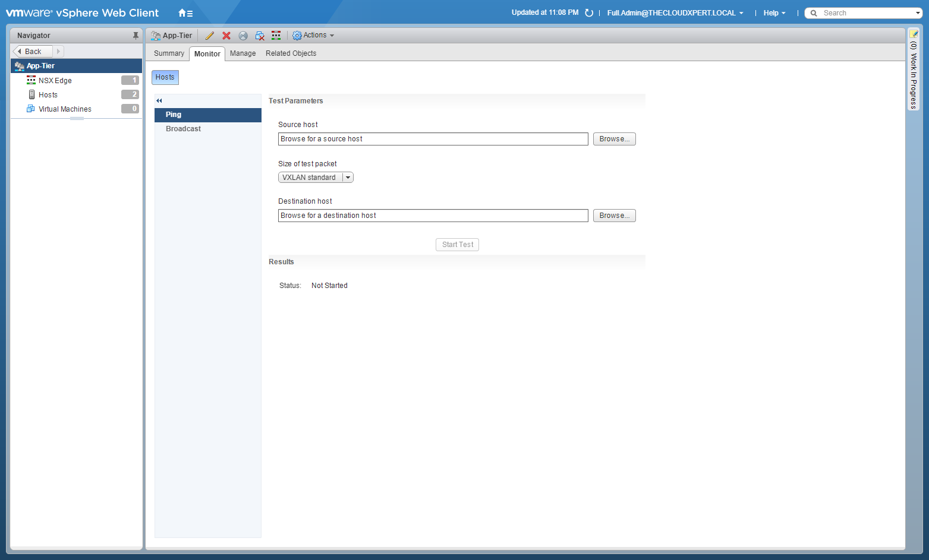Click Browse button for destination host
Image resolution: width=929 pixels, height=560 pixels.
[x=614, y=216]
